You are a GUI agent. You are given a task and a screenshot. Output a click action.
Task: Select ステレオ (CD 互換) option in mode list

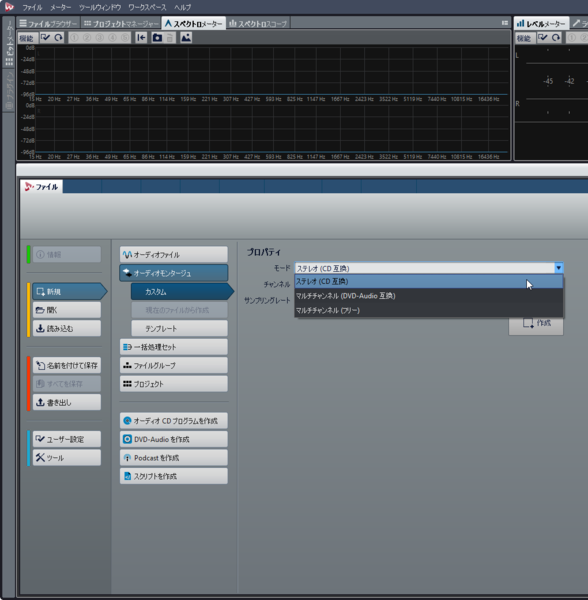click(429, 282)
